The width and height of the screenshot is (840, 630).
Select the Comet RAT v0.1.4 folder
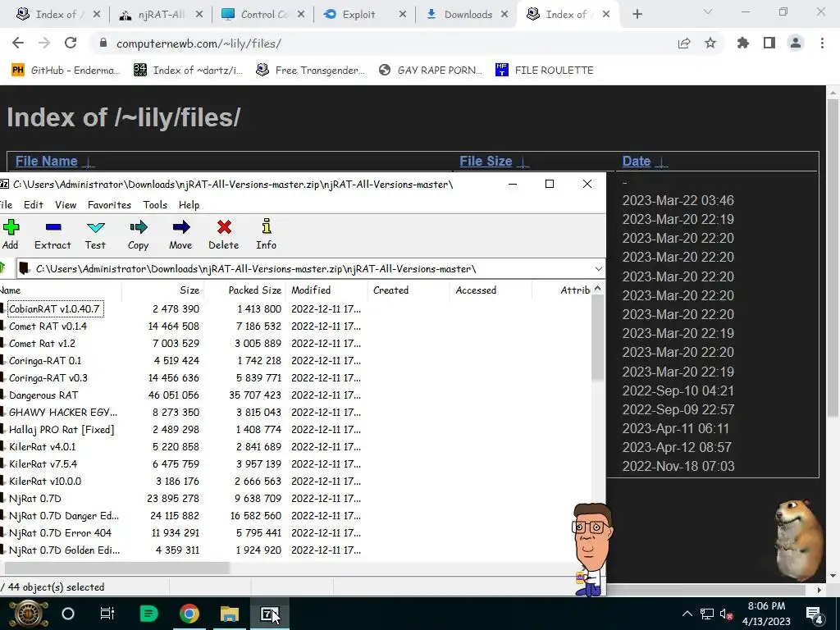pyautogui.click(x=48, y=326)
